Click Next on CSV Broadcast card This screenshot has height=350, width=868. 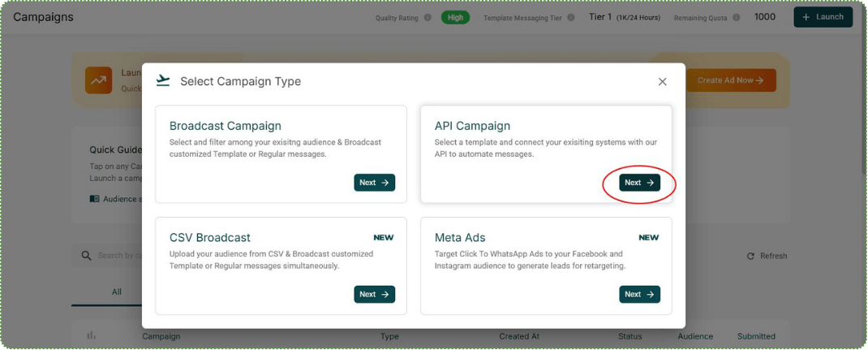click(375, 295)
